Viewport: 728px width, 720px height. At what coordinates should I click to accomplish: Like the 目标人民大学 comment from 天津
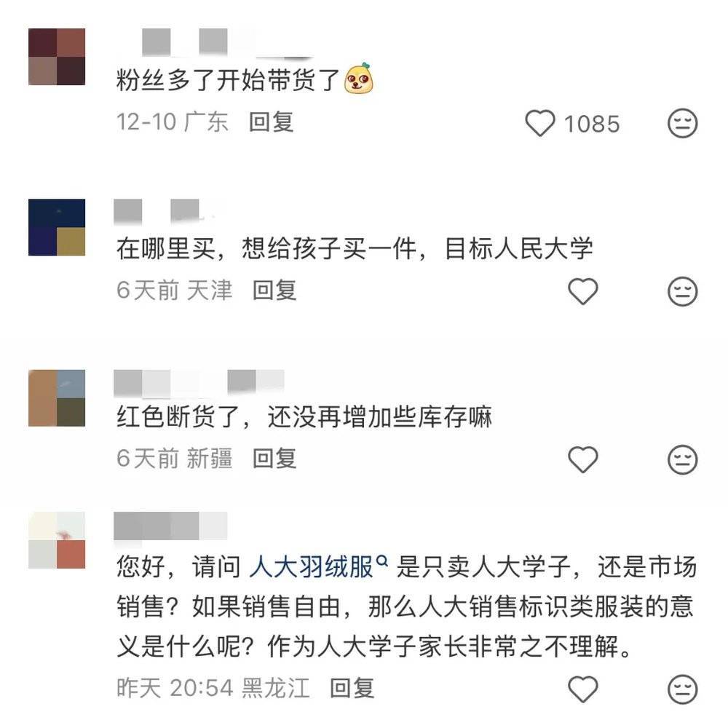(583, 291)
